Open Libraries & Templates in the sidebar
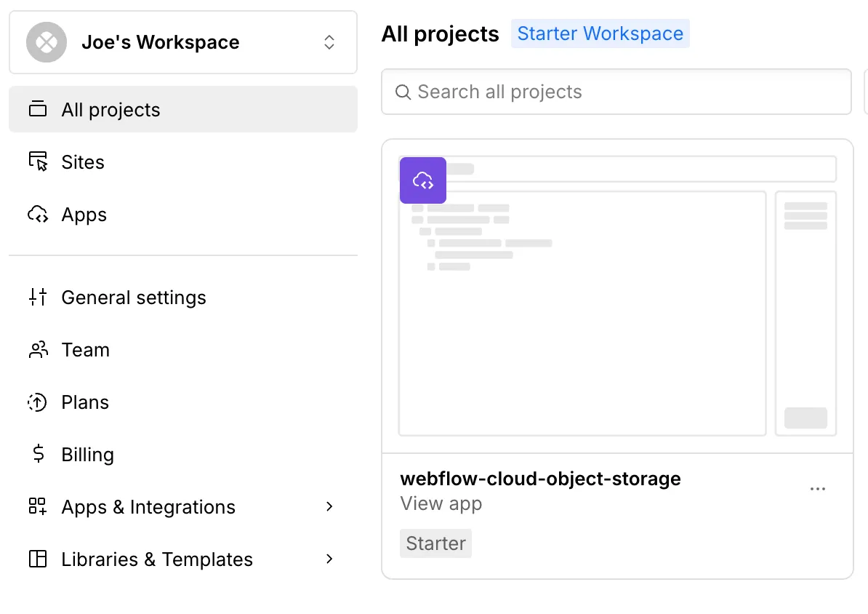Image resolution: width=868 pixels, height=614 pixels. (182, 559)
